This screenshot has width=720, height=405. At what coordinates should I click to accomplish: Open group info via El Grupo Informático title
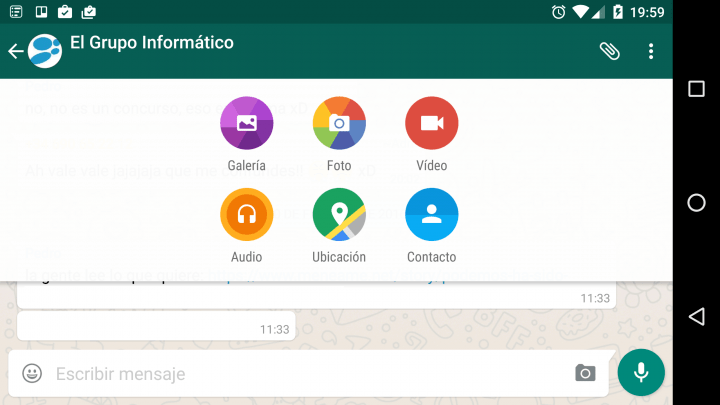point(152,42)
